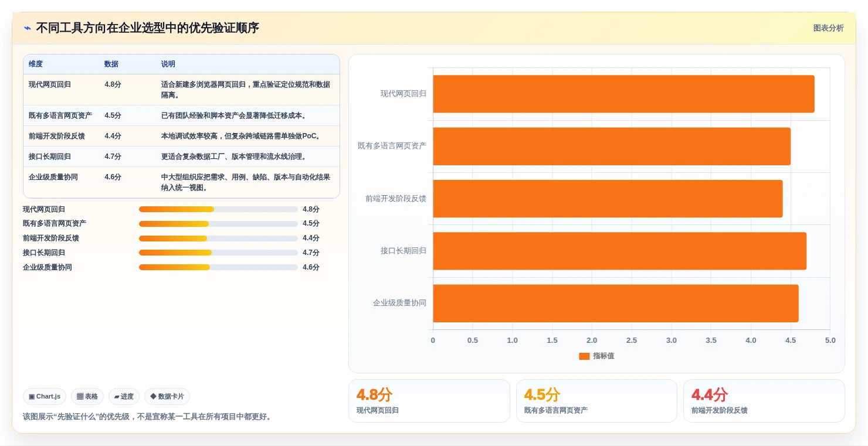Click the 不同工具方向在企业选型中的优先验证顺序 title

pyautogui.click(x=147, y=28)
